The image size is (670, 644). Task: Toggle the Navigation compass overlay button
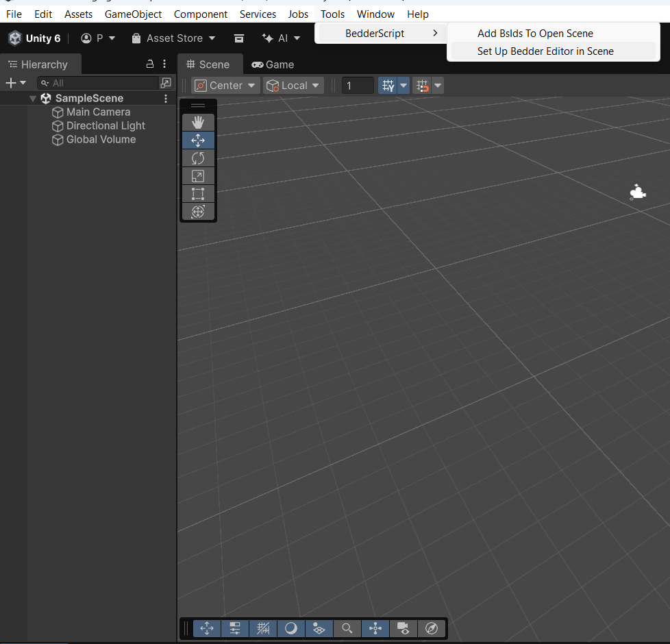click(x=431, y=628)
